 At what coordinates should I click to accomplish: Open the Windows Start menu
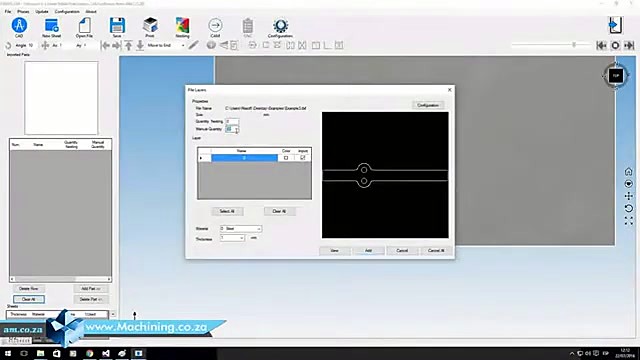point(8,353)
